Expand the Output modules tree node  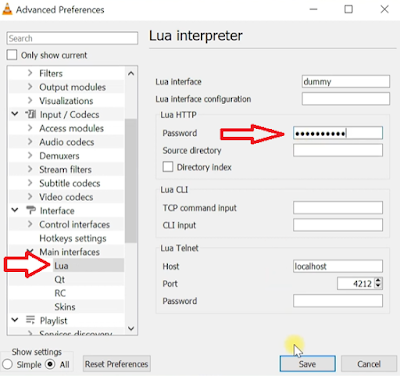[x=30, y=87]
